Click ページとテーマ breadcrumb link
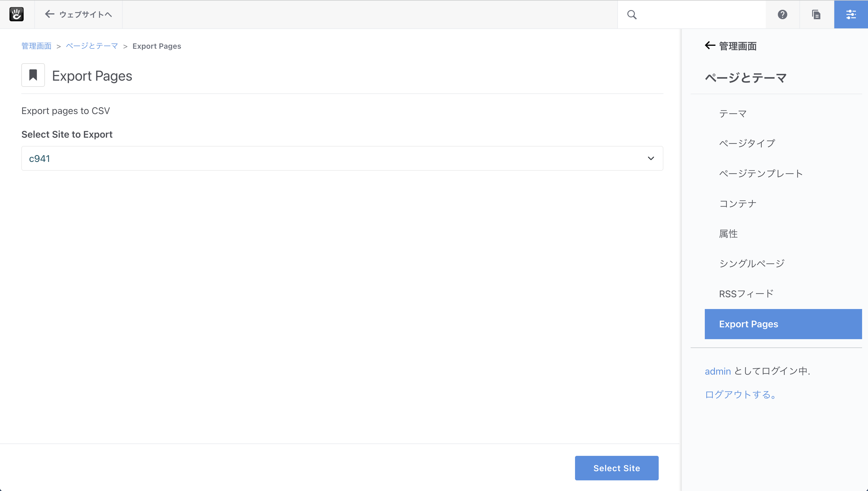Image resolution: width=868 pixels, height=491 pixels. click(92, 46)
